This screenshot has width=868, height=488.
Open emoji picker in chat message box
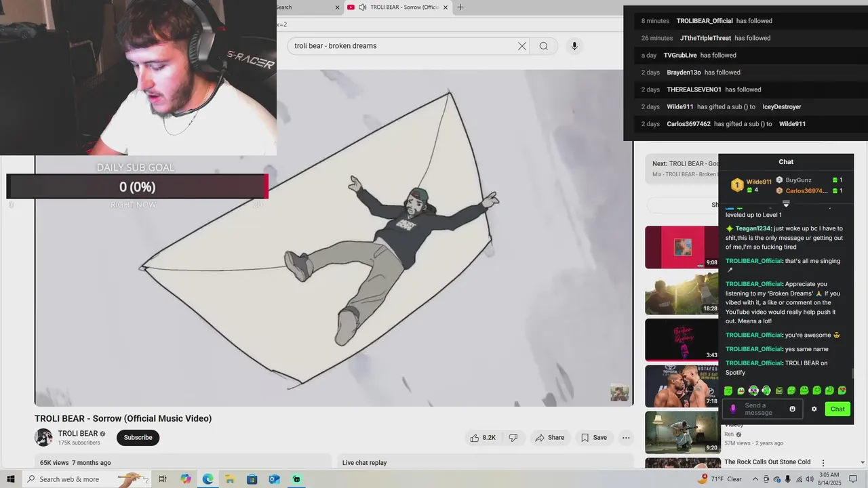[x=792, y=409]
